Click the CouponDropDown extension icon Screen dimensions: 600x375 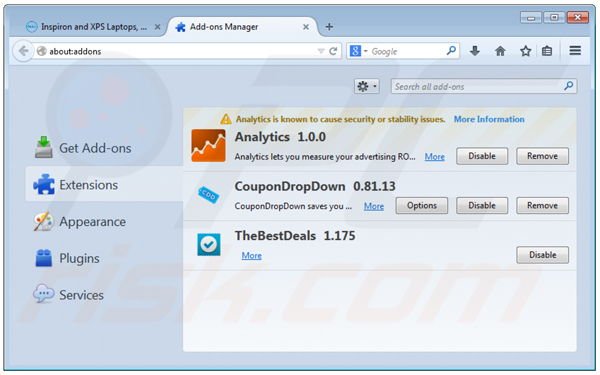tap(208, 195)
